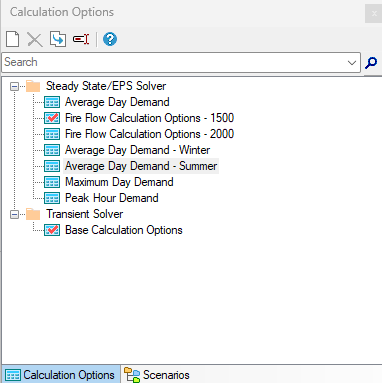Click the Base Calculation Options checked icon
The width and height of the screenshot is (382, 383).
pyautogui.click(x=52, y=230)
